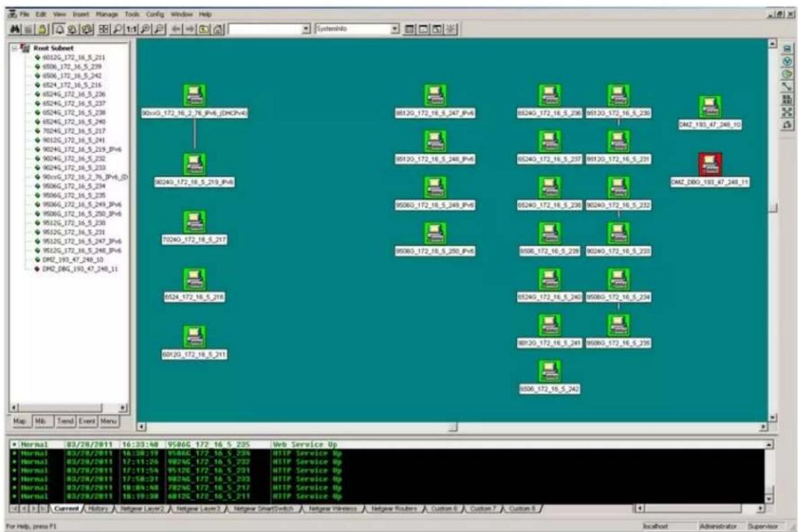The width and height of the screenshot is (798, 532).
Task: Select the 9506G_172_16_5_235 device icon on map
Action: 618,325
